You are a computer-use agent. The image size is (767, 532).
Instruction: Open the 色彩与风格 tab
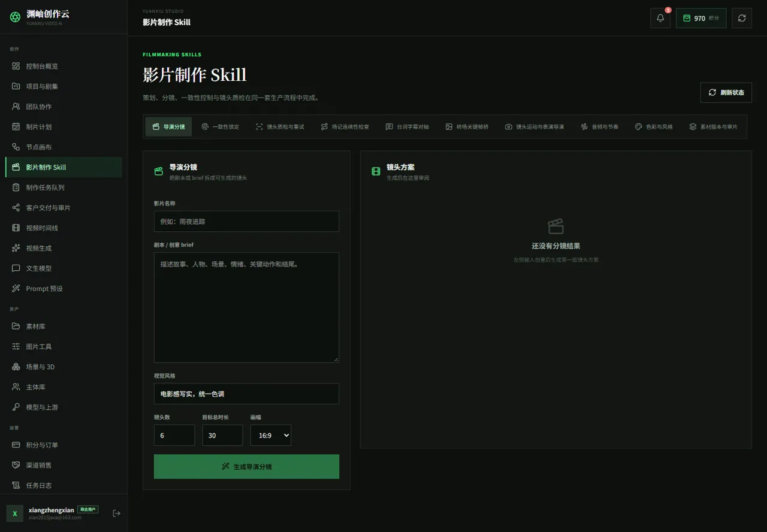(654, 127)
